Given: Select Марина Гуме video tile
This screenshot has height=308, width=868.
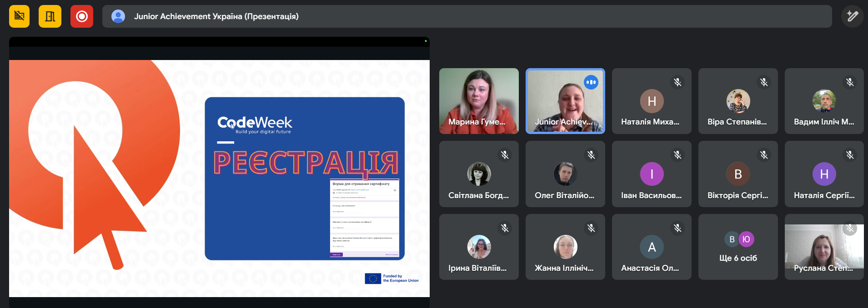Looking at the screenshot, I should [479, 101].
